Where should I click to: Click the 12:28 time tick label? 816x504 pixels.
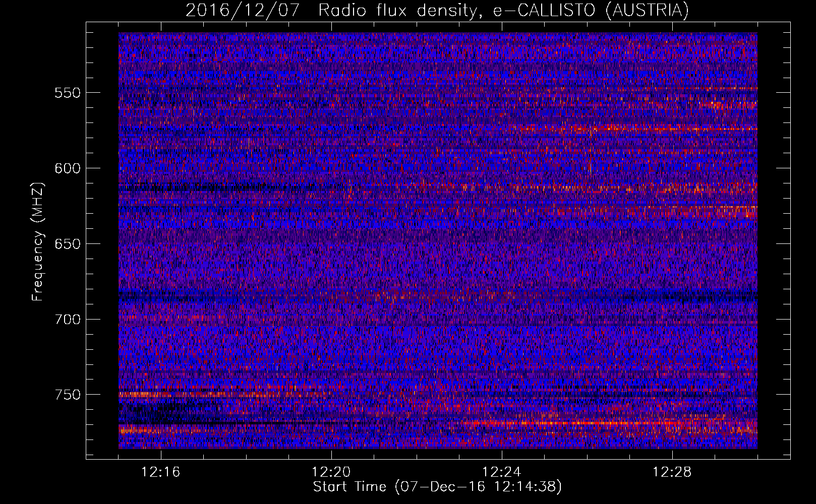(672, 472)
